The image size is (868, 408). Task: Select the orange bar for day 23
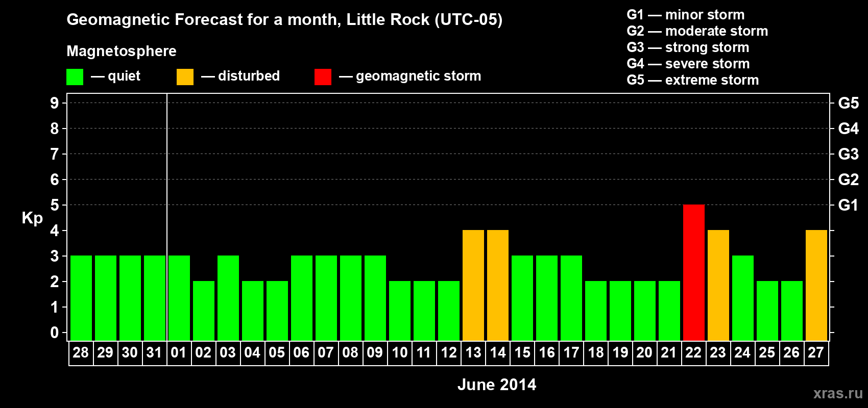click(x=718, y=286)
